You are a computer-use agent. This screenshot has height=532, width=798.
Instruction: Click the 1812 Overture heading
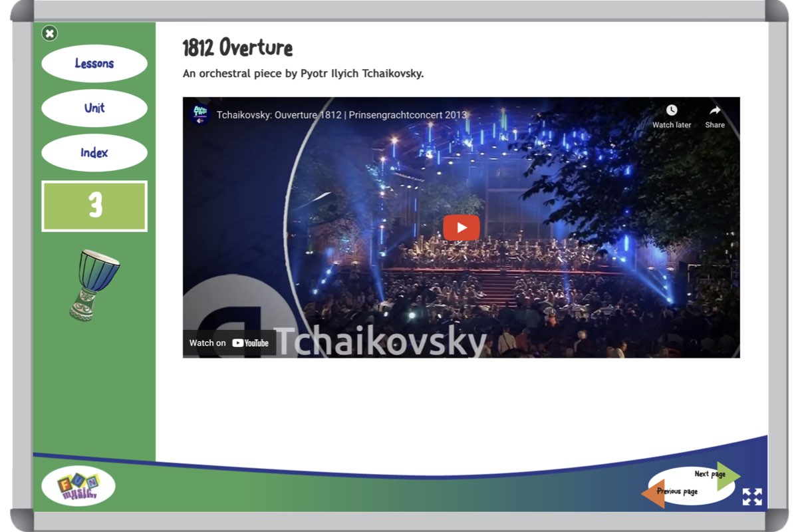(237, 48)
